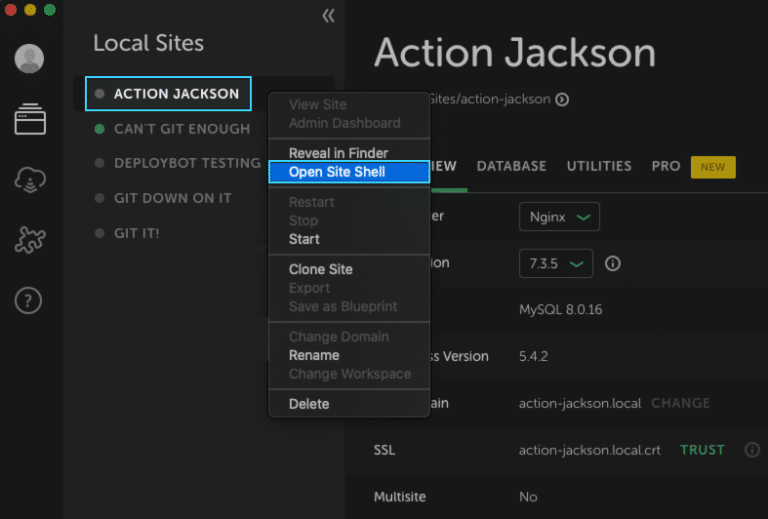Switch to the Database tab
This screenshot has width=768, height=519.
pyautogui.click(x=511, y=166)
